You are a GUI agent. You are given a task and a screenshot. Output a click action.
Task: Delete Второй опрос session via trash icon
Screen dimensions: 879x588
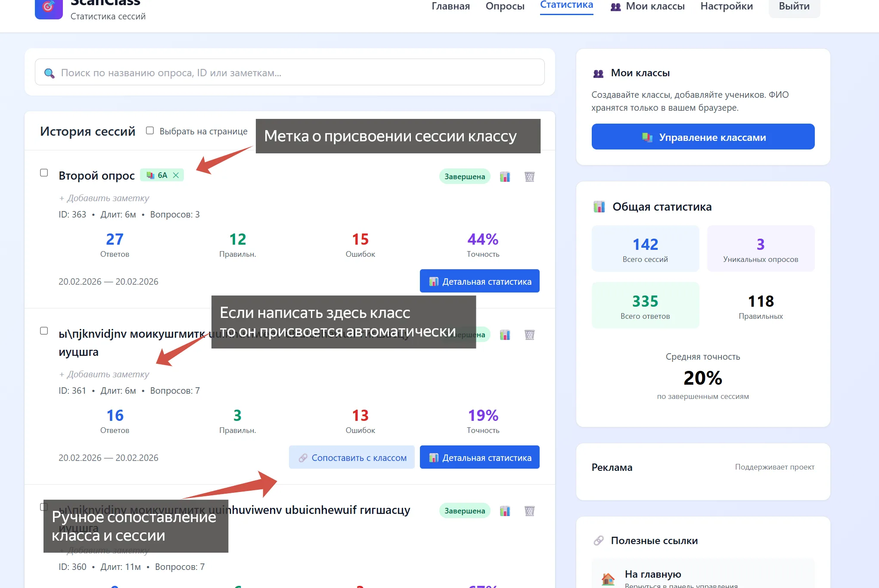pyautogui.click(x=529, y=177)
